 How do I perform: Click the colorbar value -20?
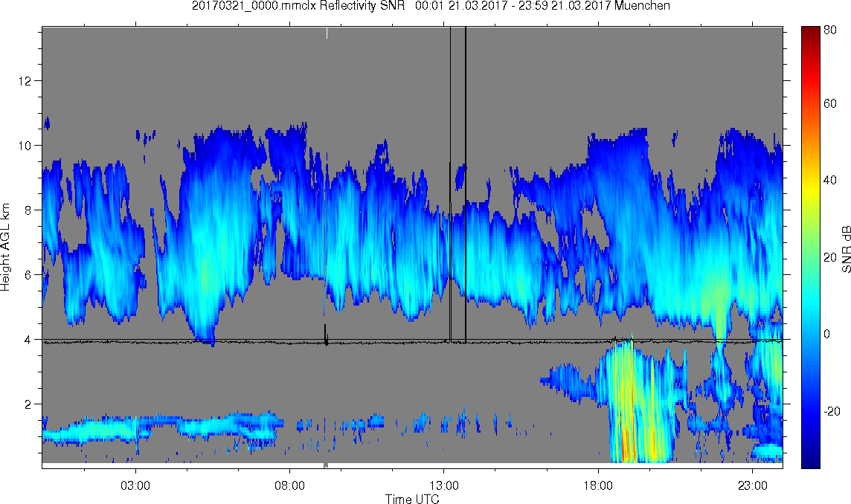[832, 411]
